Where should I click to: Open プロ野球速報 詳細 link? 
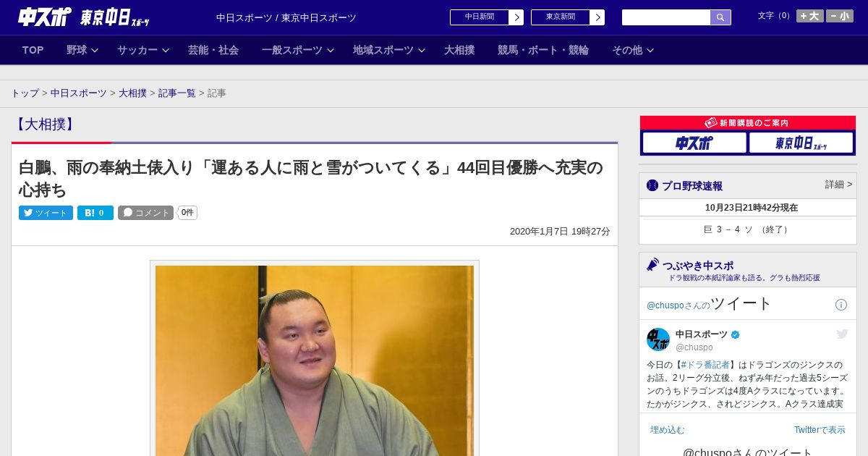pyautogui.click(x=838, y=185)
